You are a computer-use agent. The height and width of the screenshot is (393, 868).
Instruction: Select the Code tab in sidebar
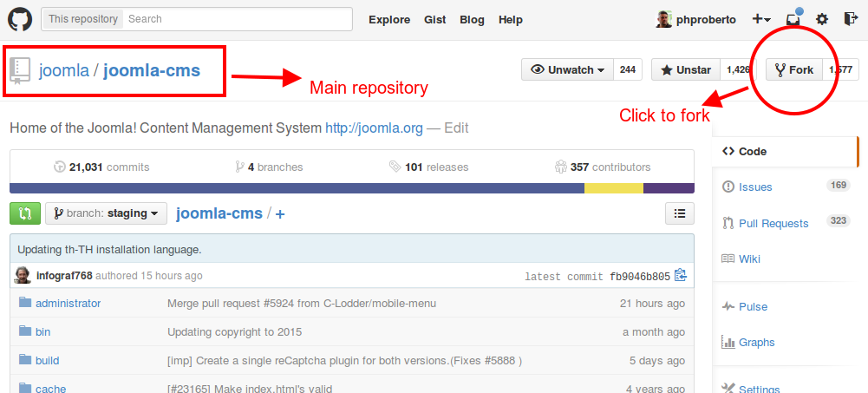pos(784,151)
